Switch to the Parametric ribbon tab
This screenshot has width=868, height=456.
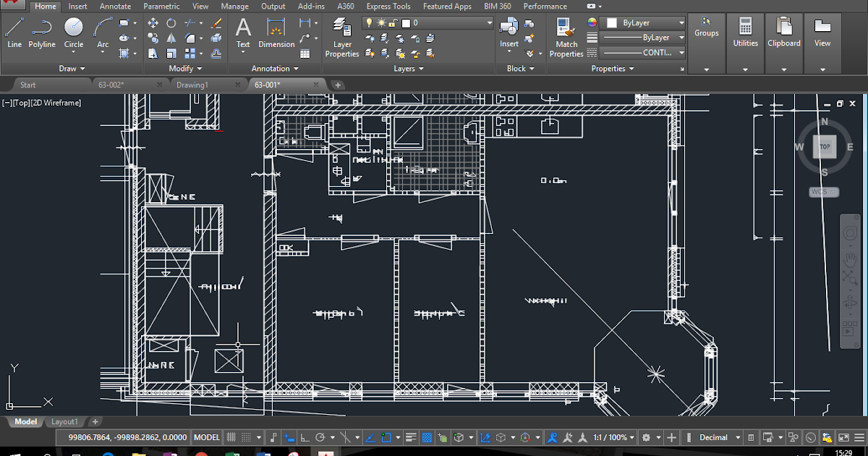pyautogui.click(x=161, y=6)
